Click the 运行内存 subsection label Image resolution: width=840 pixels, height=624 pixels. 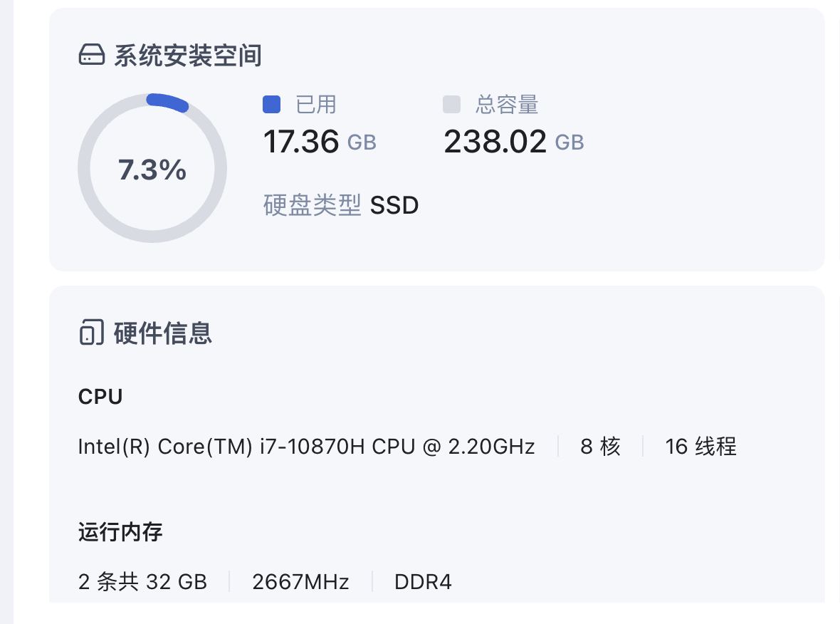click(120, 531)
